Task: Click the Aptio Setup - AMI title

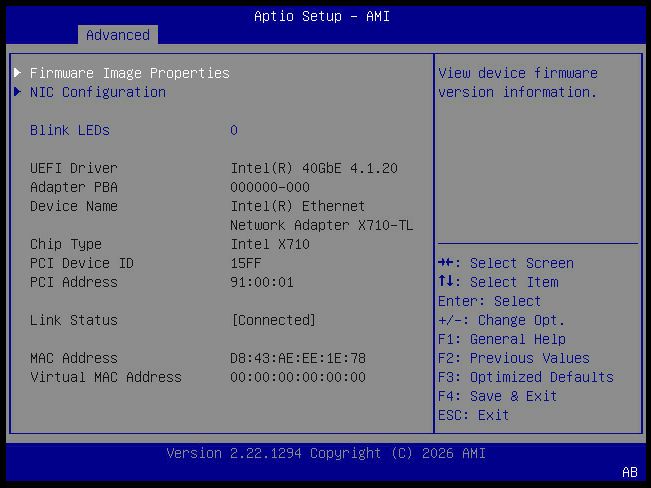Action: (x=322, y=16)
